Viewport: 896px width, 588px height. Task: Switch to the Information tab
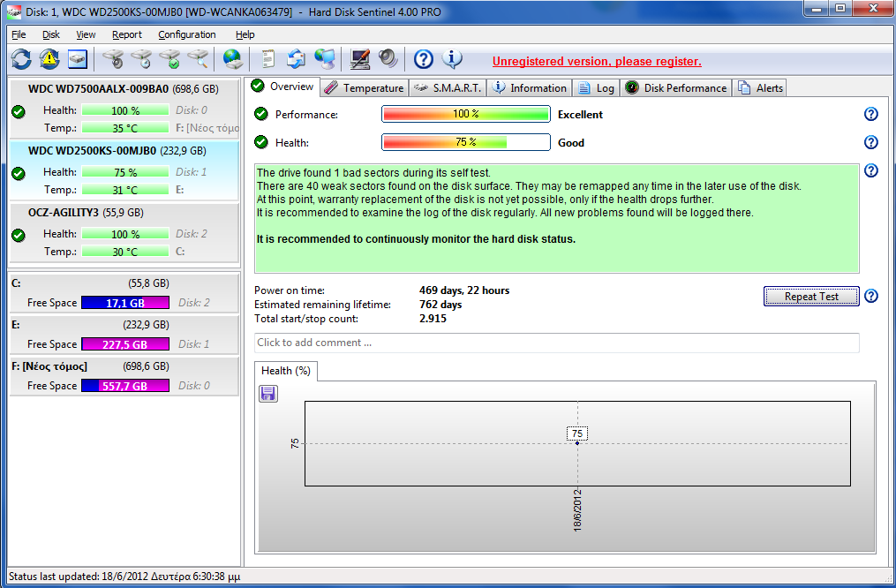pos(529,88)
